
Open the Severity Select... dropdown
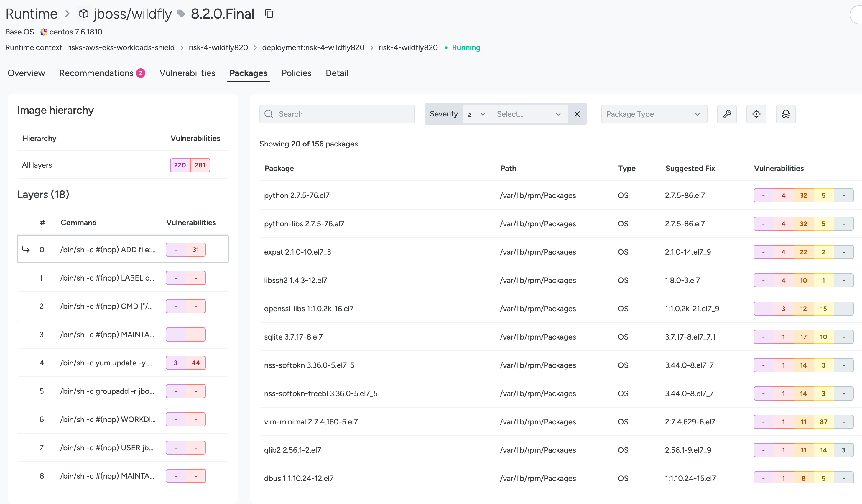529,114
